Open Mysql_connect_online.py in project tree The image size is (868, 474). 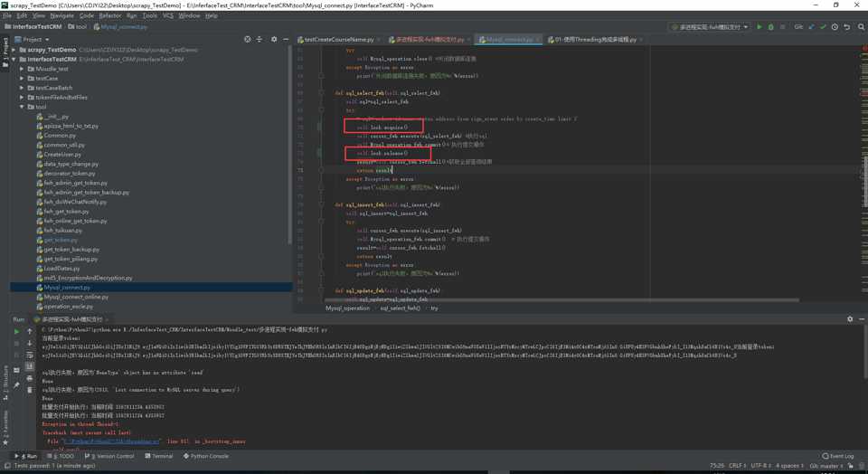tap(76, 297)
